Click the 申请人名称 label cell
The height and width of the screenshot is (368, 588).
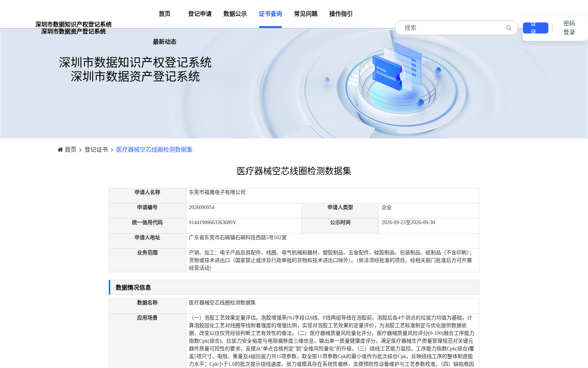(x=147, y=196)
